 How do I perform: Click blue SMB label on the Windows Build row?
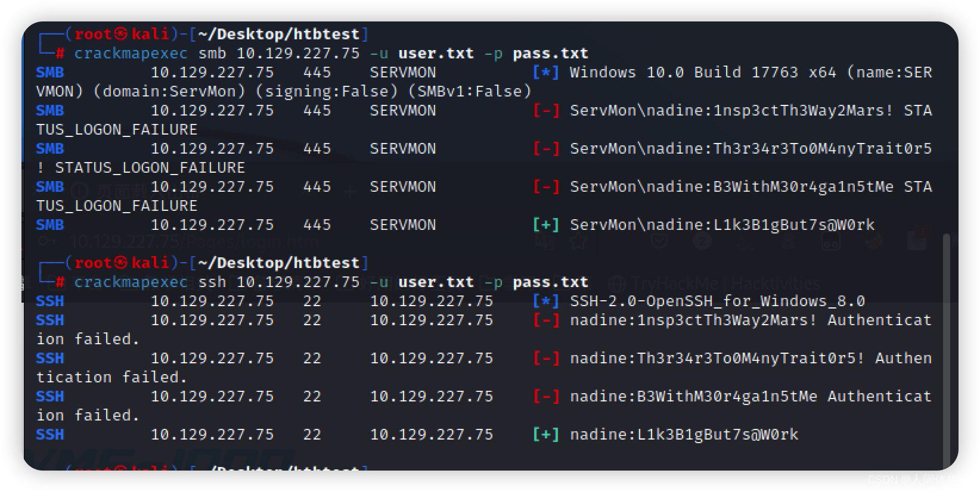coord(49,73)
